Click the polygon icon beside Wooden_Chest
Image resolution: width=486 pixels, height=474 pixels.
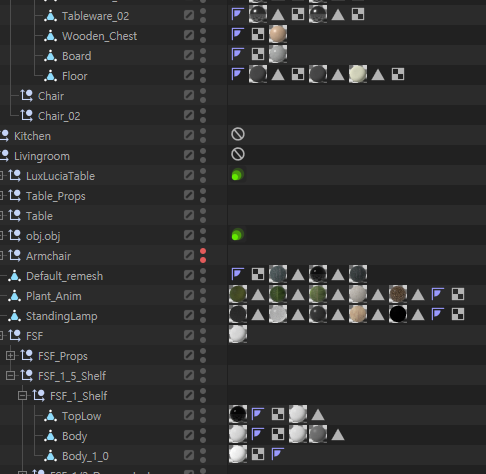coord(50,36)
